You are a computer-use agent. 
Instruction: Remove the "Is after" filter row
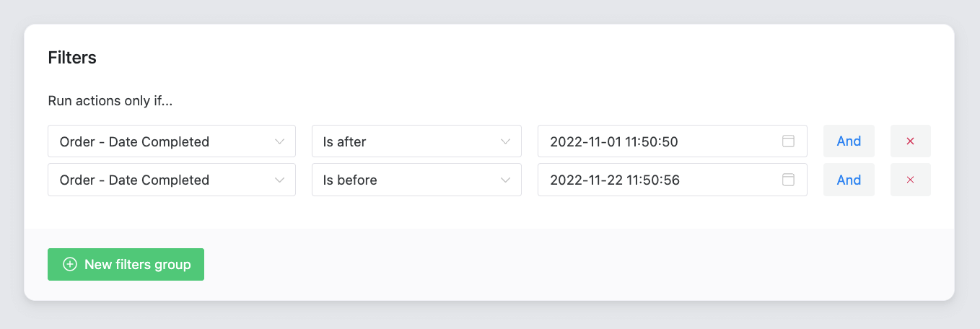910,141
